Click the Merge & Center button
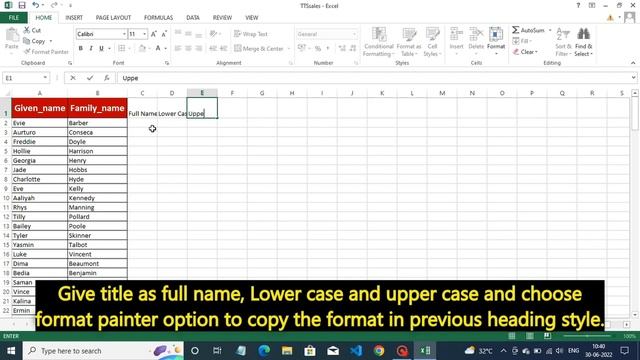 [259, 49]
